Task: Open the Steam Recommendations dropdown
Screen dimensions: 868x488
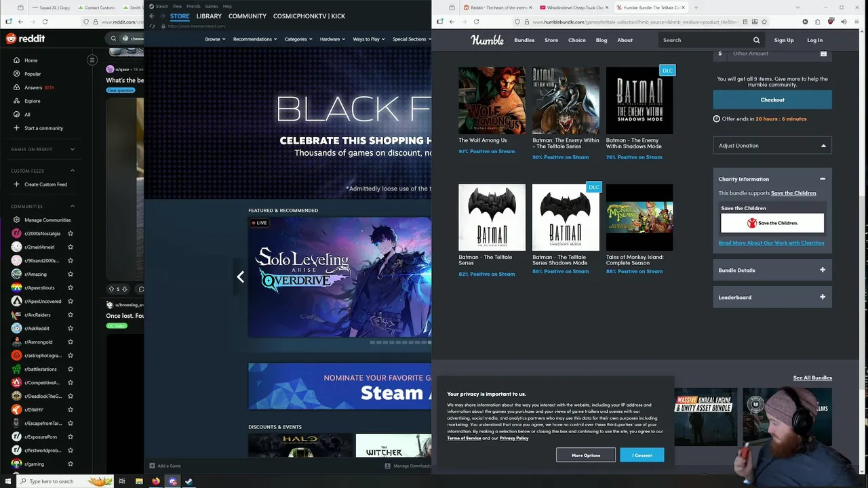Action: [255, 39]
